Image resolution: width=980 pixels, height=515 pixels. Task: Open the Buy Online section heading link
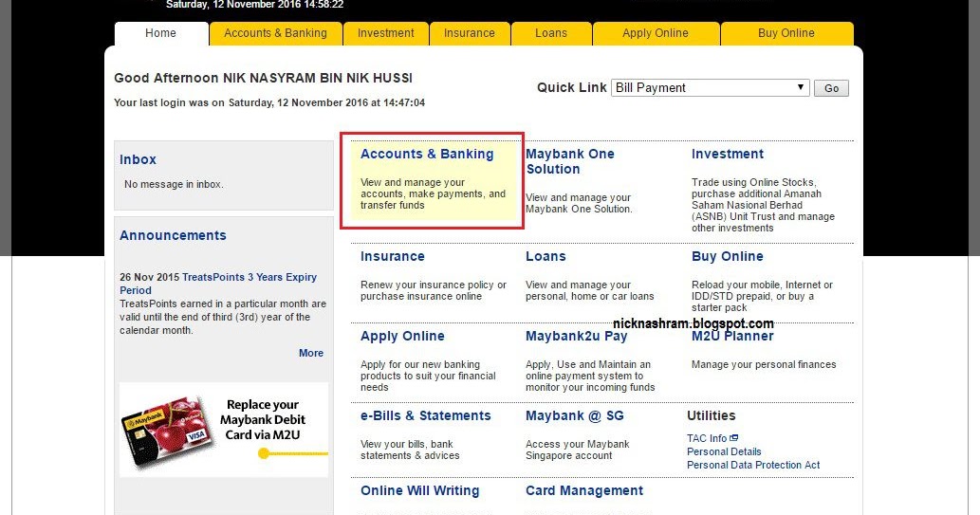(728, 256)
